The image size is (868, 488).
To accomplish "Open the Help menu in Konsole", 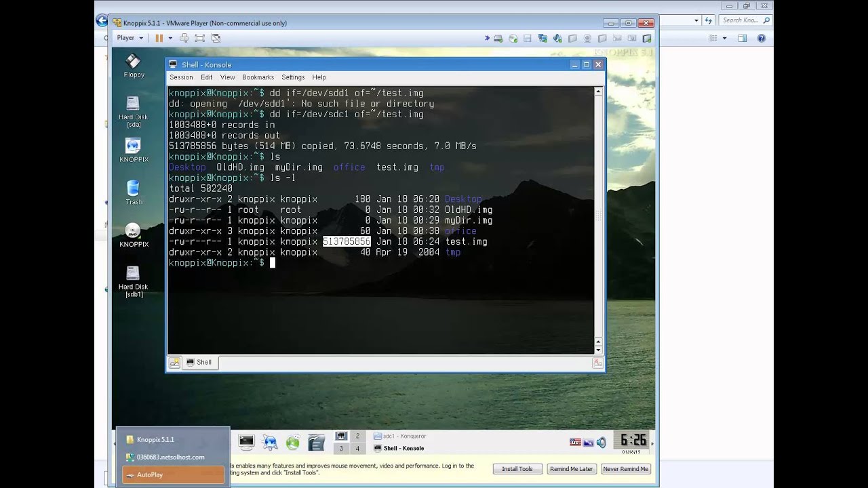I will point(319,77).
